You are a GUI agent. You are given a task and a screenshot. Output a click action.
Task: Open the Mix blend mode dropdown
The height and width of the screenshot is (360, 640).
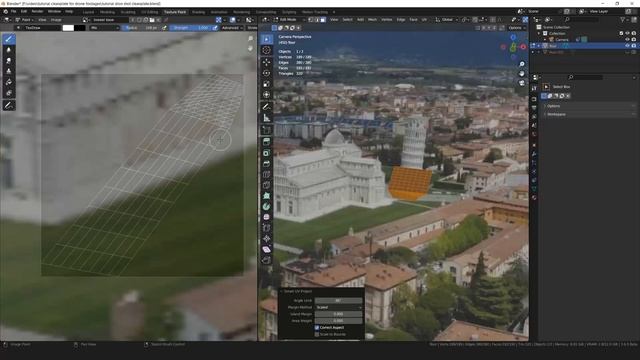click(x=104, y=28)
